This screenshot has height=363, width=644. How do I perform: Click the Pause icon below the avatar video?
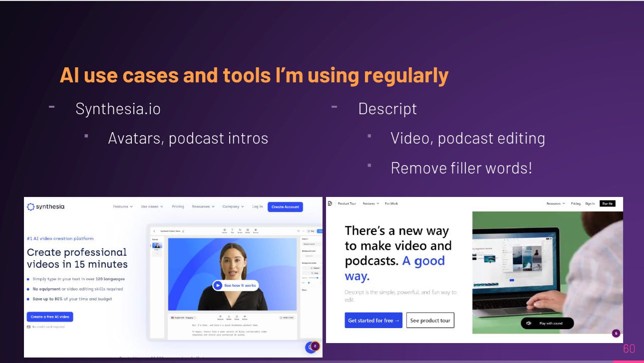(x=237, y=317)
